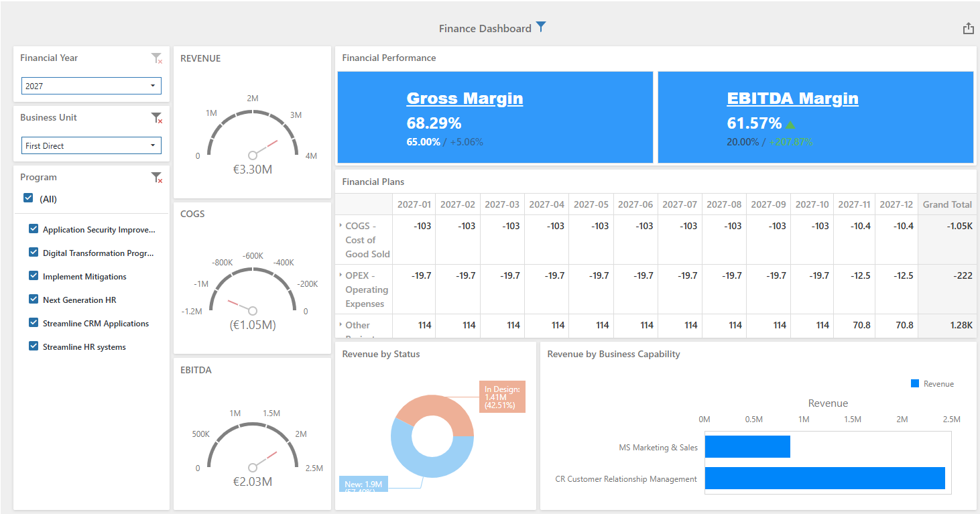980x514 pixels.
Task: Click the 2027-08 column header
Action: (x=724, y=204)
